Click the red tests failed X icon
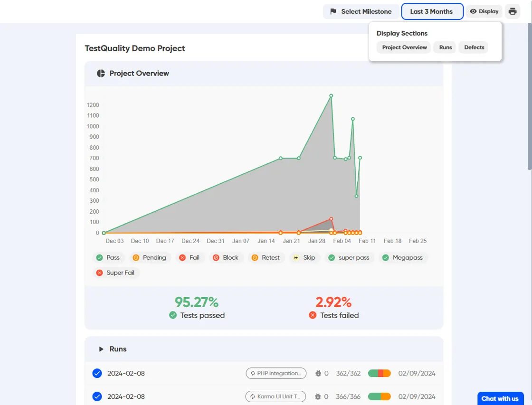 click(313, 315)
